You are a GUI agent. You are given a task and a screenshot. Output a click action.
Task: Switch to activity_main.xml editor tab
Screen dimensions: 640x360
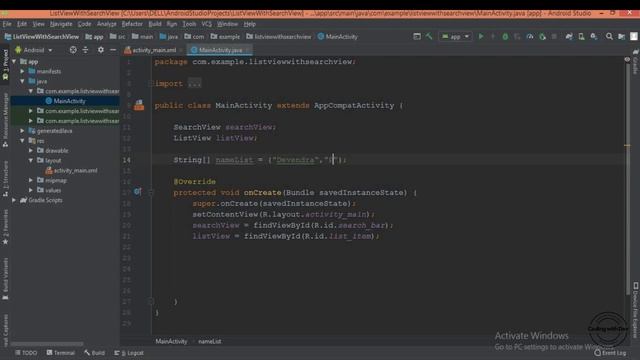tap(153, 50)
